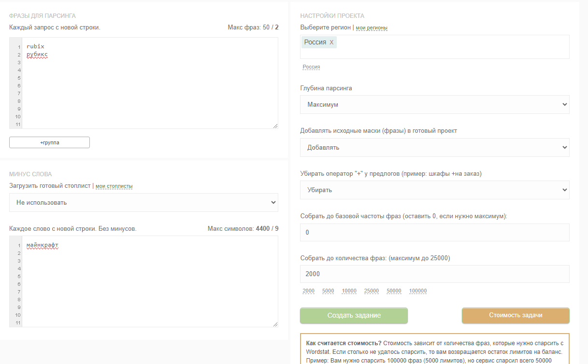This screenshot has height=364, width=588.
Task: Open the мои стоплисты link
Action: click(x=114, y=186)
